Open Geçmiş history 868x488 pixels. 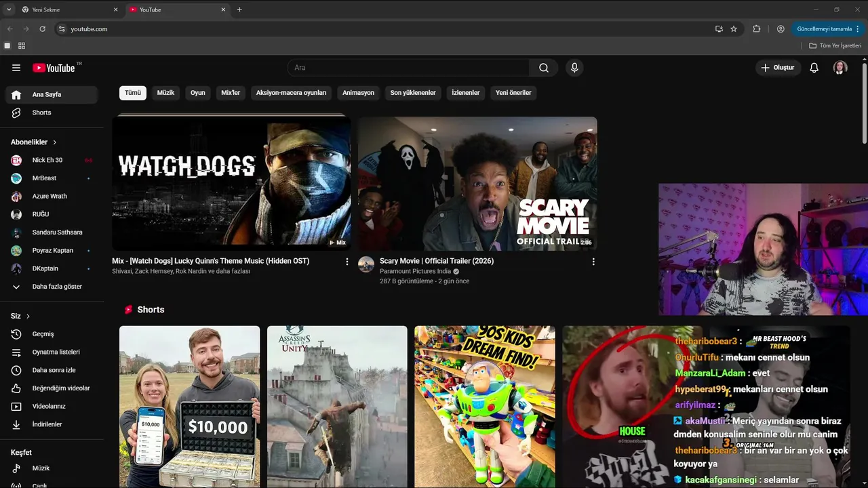52,334
